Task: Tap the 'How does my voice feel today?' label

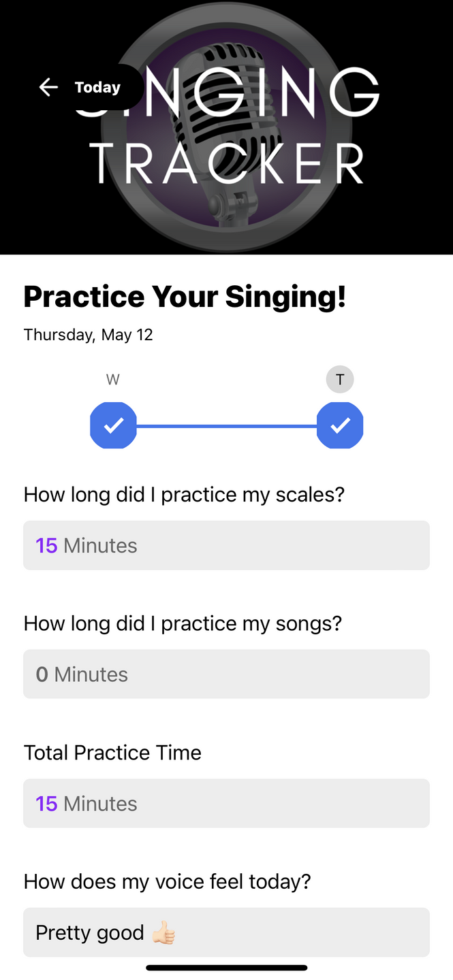Action: click(167, 881)
